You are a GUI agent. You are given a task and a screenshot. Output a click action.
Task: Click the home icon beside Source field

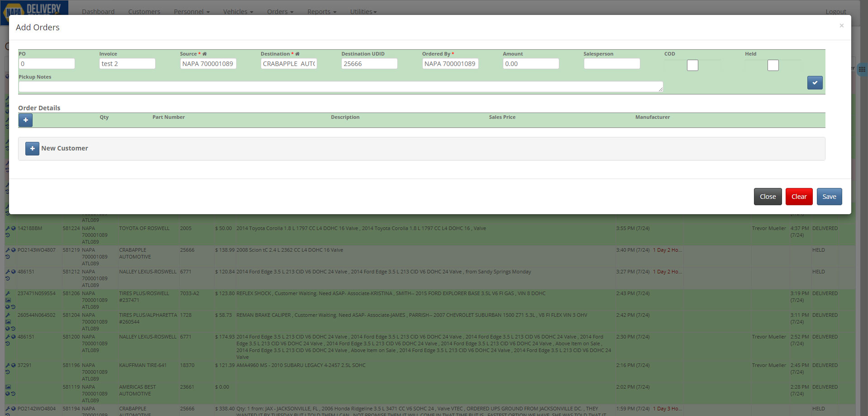[204, 53]
